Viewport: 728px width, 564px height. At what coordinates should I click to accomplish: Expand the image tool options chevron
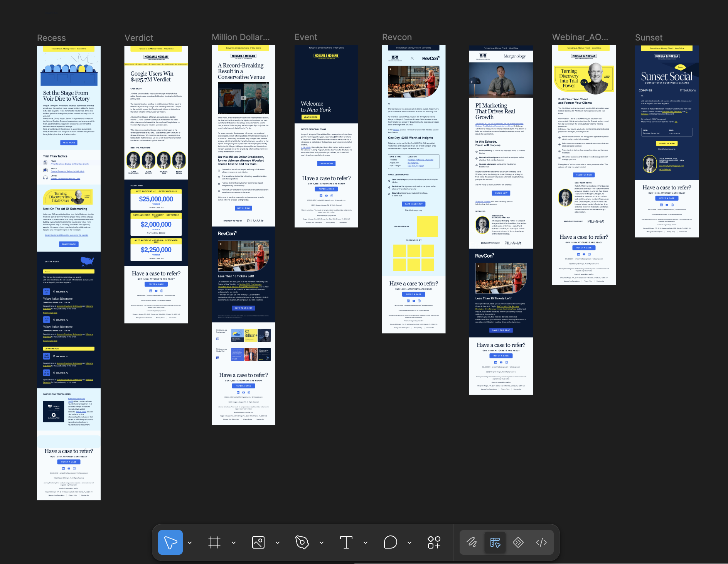278,543
